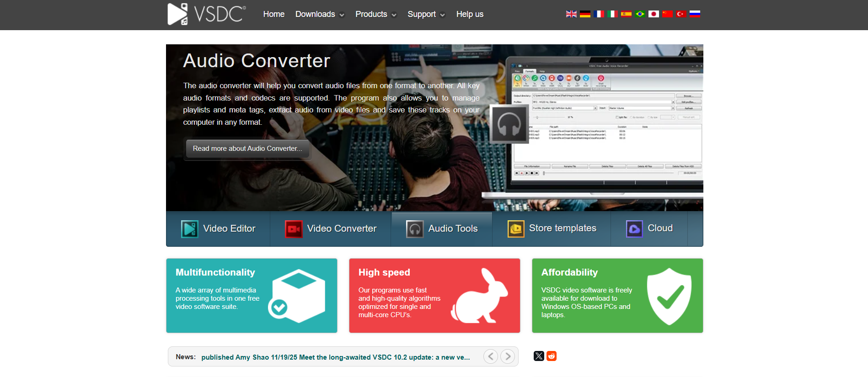This screenshot has height=377, width=868.
Task: Switch to Turkish flag language
Action: [681, 14]
